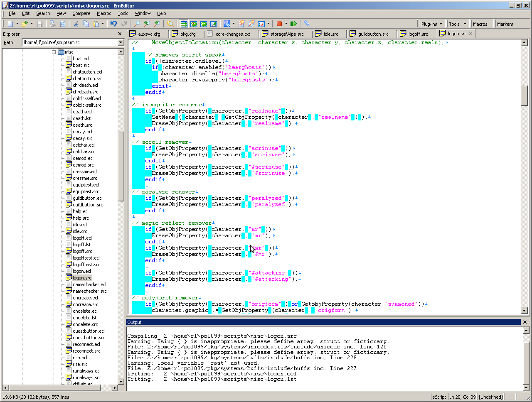Click the Open file folder icon

tap(25, 24)
